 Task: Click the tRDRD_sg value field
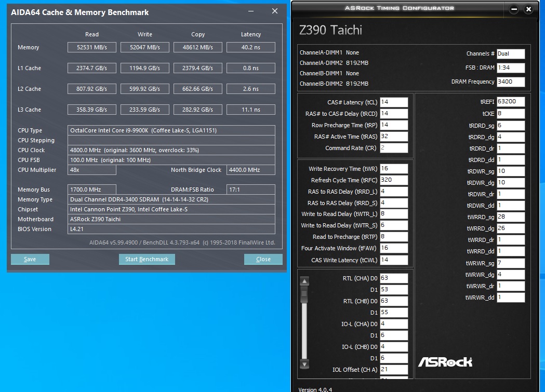point(511,126)
